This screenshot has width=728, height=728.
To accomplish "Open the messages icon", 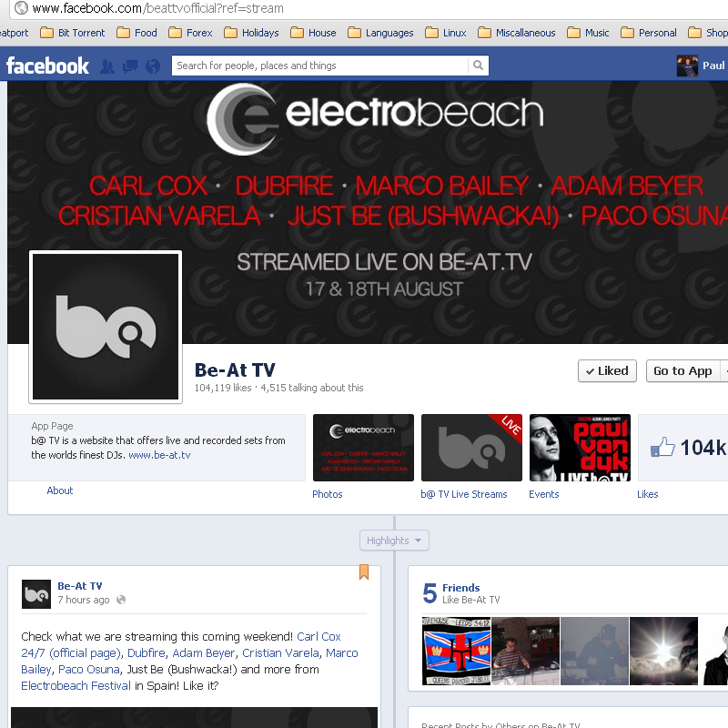I will (x=130, y=66).
